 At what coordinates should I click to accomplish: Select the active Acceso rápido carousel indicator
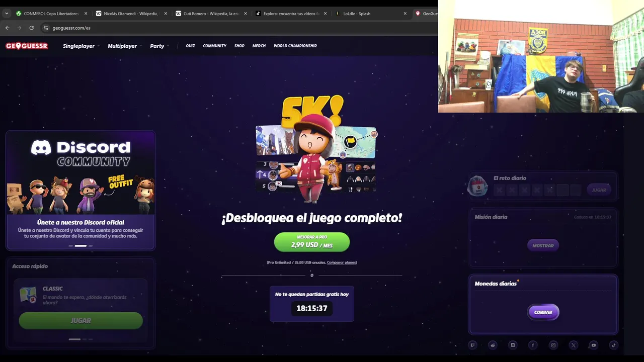[74, 339]
